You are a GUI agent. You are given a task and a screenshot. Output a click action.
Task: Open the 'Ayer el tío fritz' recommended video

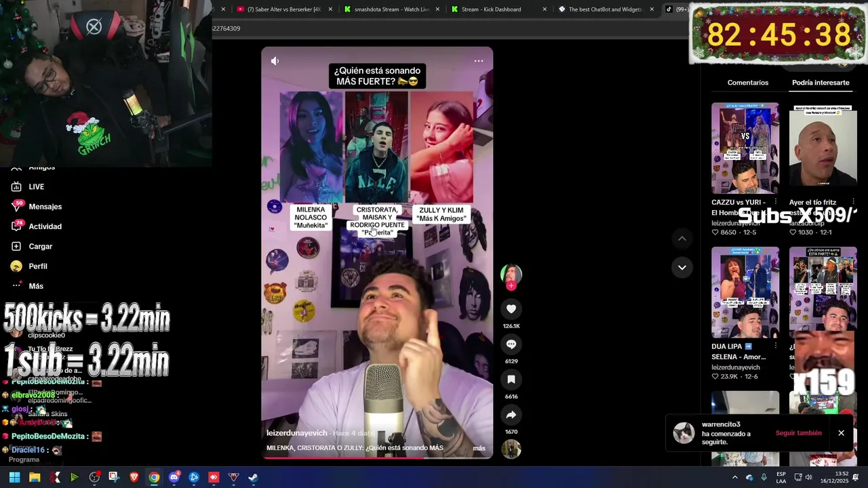(823, 148)
